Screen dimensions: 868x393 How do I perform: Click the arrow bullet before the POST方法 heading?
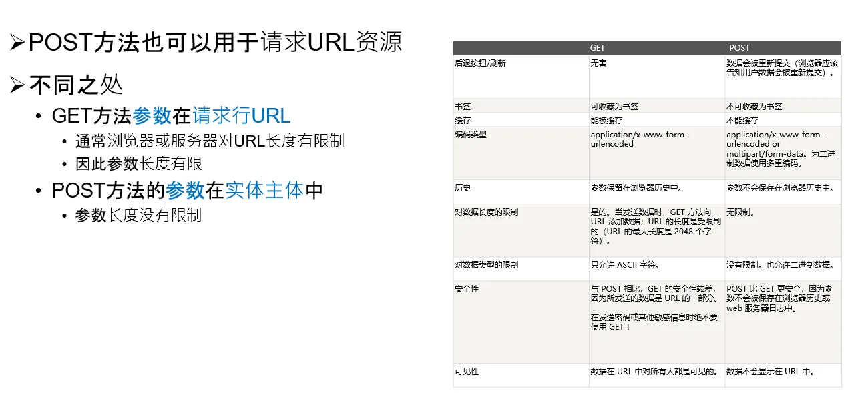pos(17,43)
